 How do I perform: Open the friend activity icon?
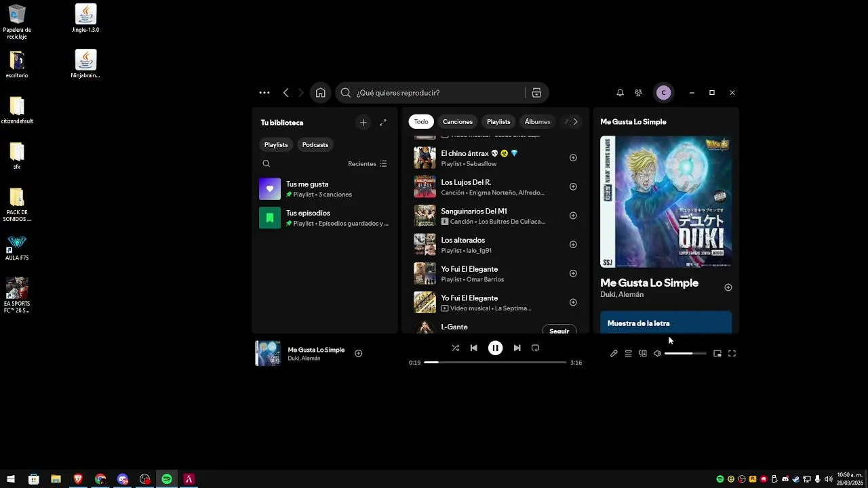coord(638,93)
